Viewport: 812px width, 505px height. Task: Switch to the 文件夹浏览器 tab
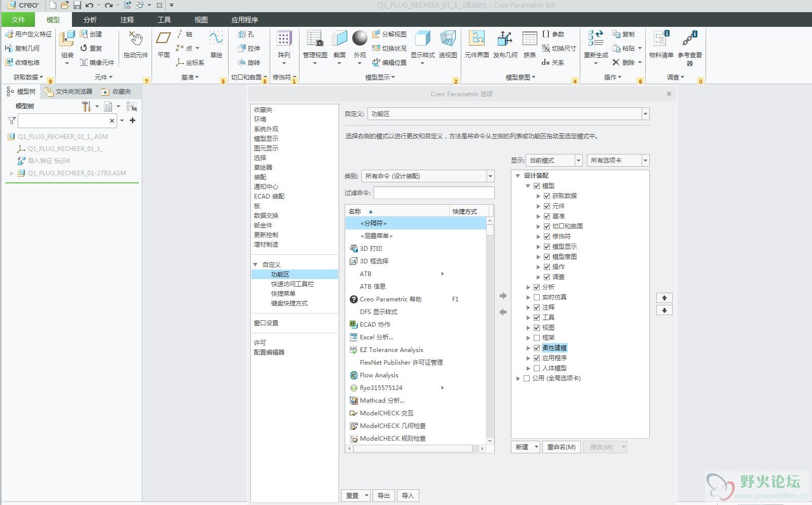point(69,92)
